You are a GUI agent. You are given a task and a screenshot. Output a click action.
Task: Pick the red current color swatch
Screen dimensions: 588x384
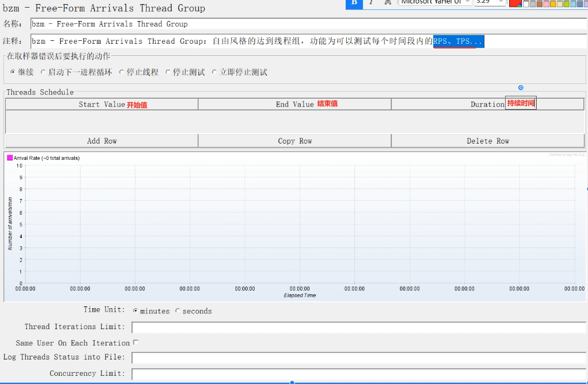click(x=515, y=3)
